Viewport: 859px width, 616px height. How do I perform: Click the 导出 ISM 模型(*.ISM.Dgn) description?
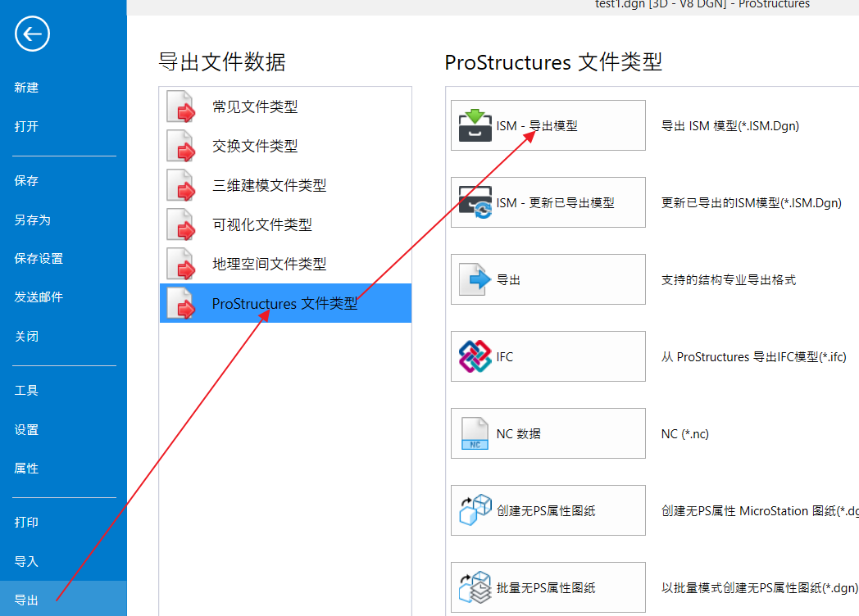point(730,126)
